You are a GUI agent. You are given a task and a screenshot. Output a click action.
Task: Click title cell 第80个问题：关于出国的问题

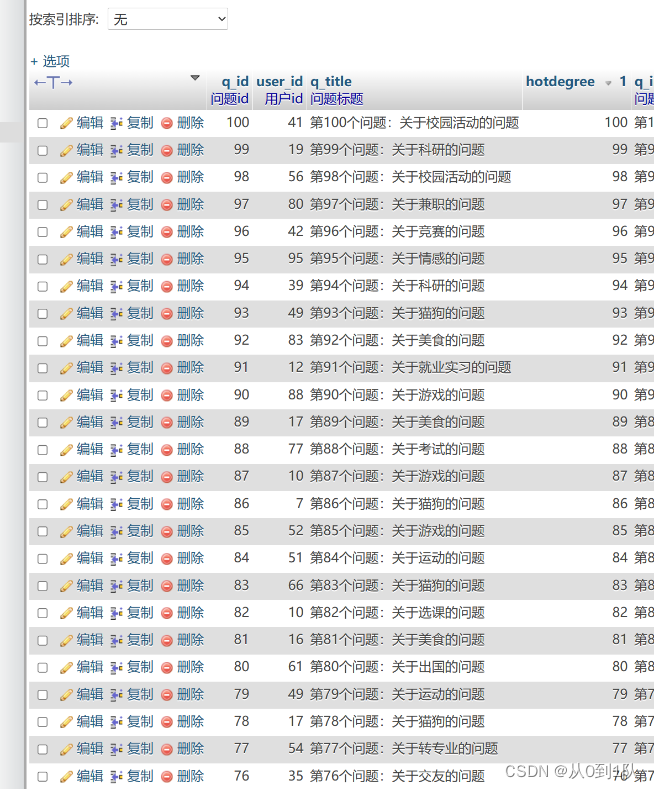coord(397,667)
